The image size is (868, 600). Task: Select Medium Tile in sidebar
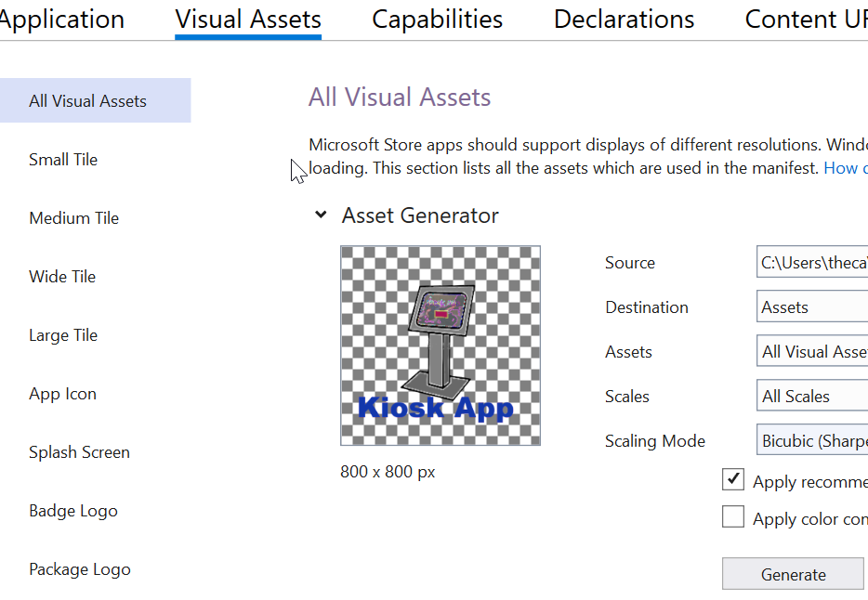click(73, 218)
